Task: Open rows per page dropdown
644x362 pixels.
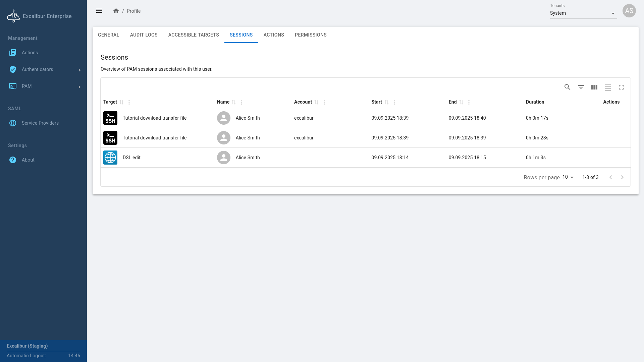Action: tap(568, 177)
